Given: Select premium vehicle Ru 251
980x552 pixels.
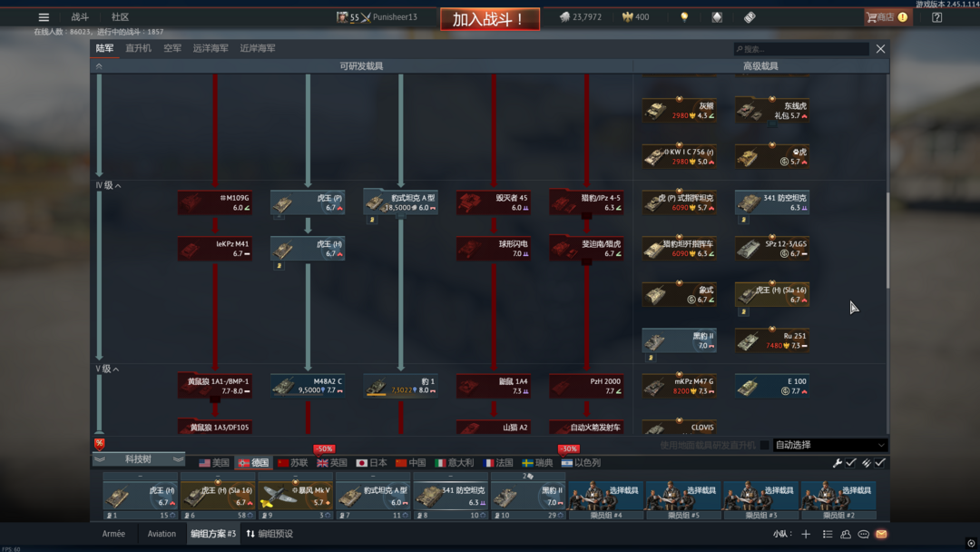Looking at the screenshot, I should [772, 340].
